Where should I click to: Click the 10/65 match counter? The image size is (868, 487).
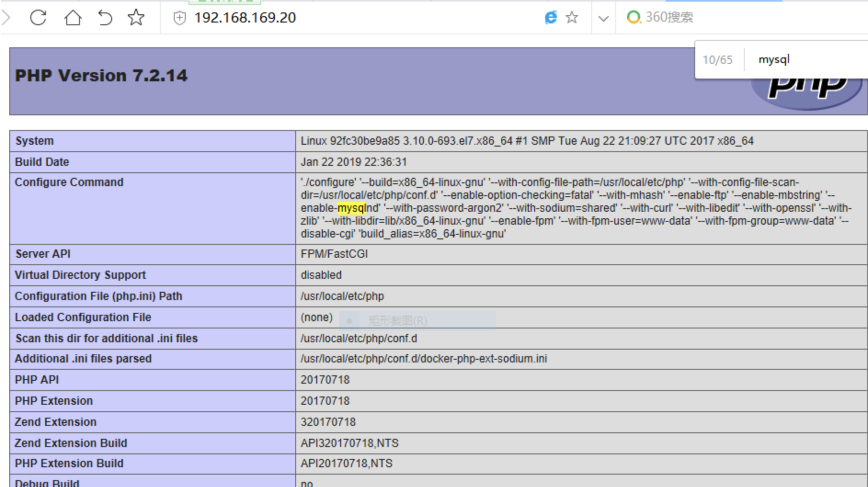(718, 60)
